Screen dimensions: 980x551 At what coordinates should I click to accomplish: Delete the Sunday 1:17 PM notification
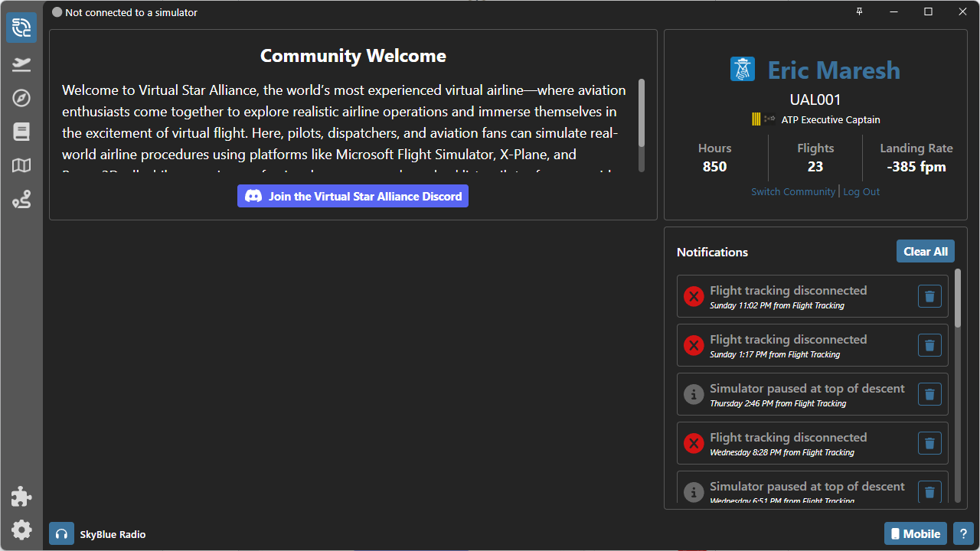929,345
